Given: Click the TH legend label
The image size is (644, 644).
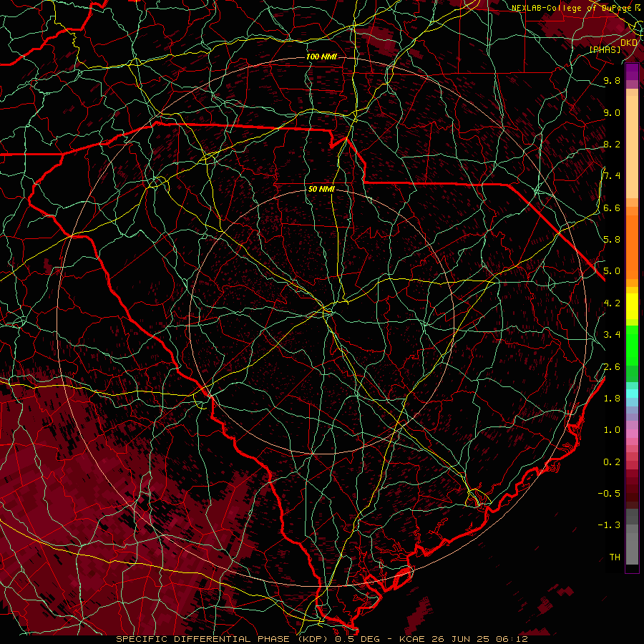Looking at the screenshot, I should [615, 557].
